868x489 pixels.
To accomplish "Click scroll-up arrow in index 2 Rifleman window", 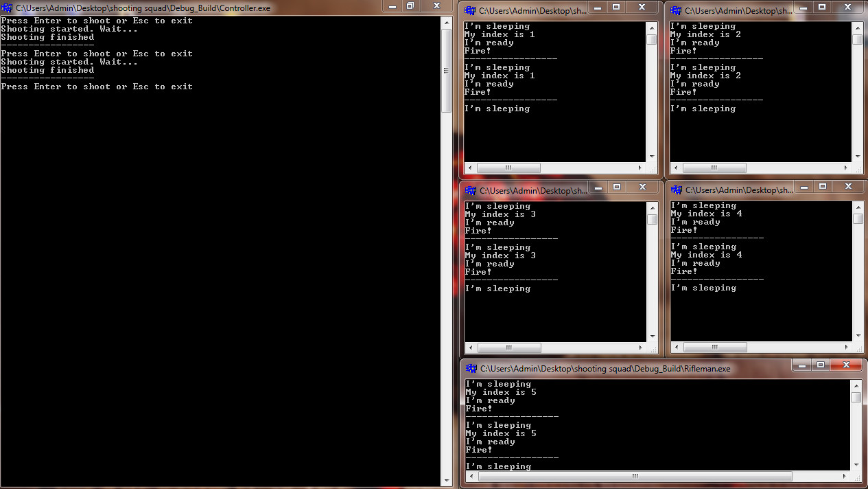I will pyautogui.click(x=858, y=27).
